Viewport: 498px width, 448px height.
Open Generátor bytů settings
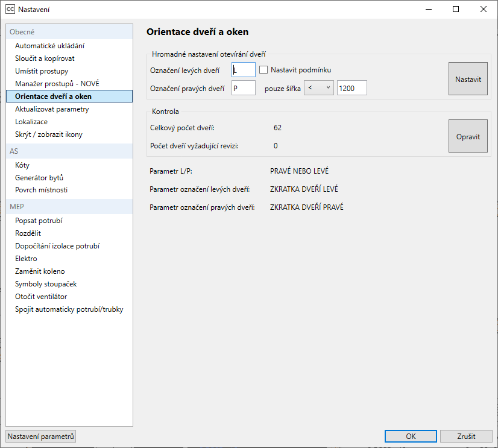[x=69, y=178]
